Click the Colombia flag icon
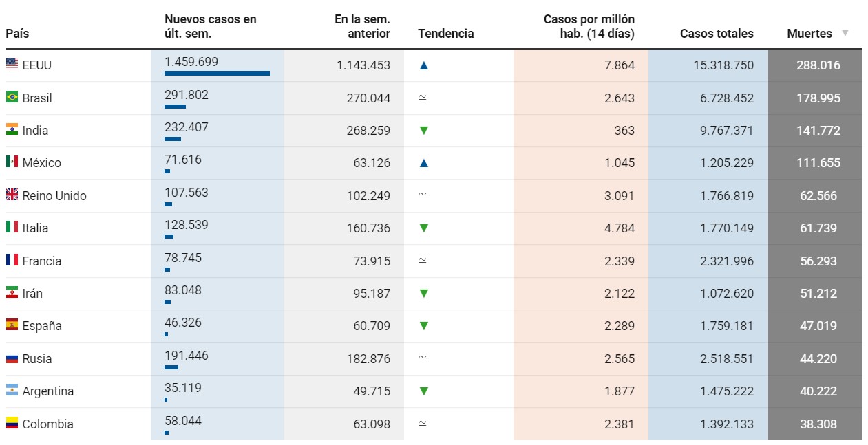 pyautogui.click(x=12, y=423)
